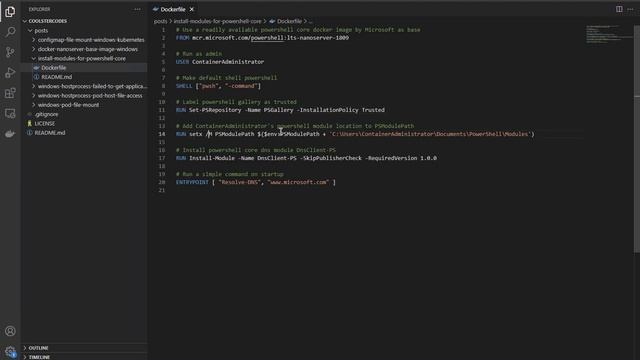The image size is (640, 360).
Task: Select the Dockerfile editor tab
Action: click(173, 9)
